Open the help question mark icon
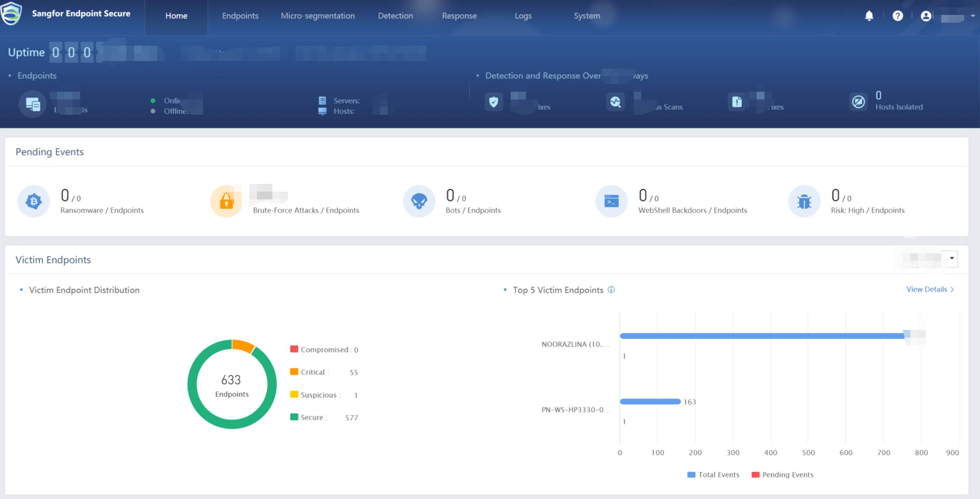The height and width of the screenshot is (499, 980). [898, 16]
